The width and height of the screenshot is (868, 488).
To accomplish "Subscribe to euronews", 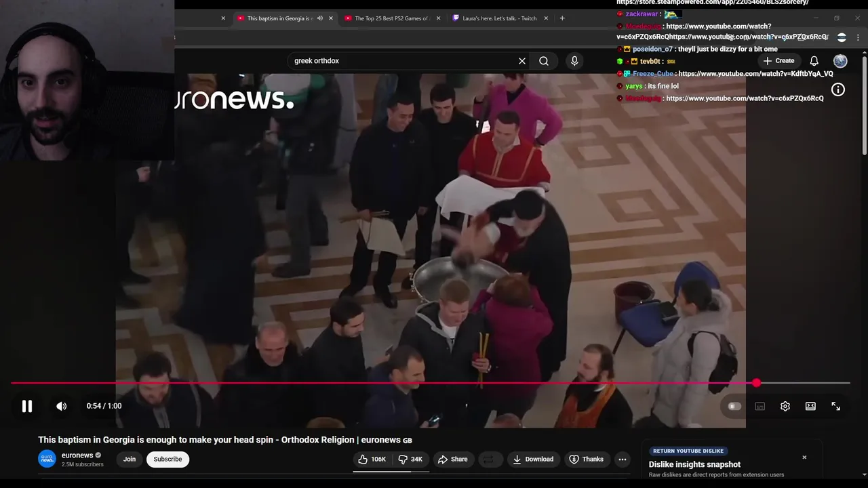I will tap(167, 459).
